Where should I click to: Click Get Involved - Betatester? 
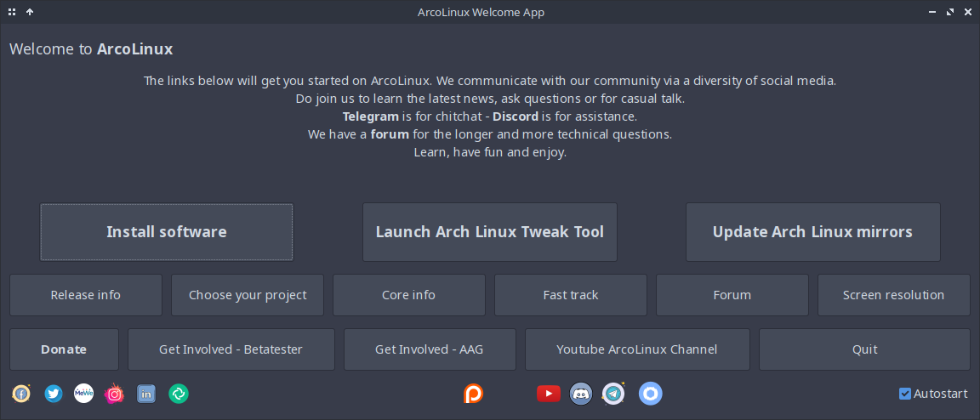point(231,349)
